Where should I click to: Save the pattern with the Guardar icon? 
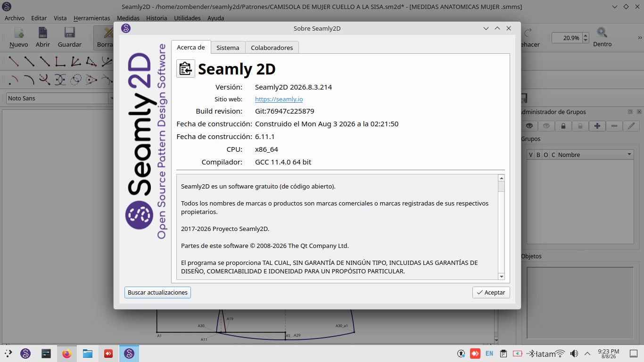click(70, 33)
